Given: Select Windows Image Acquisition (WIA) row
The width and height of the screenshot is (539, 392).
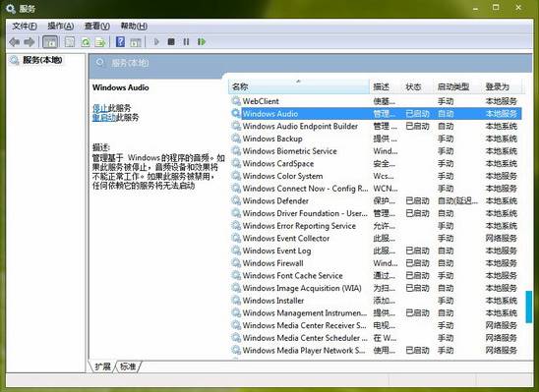Looking at the screenshot, I should coord(376,288).
